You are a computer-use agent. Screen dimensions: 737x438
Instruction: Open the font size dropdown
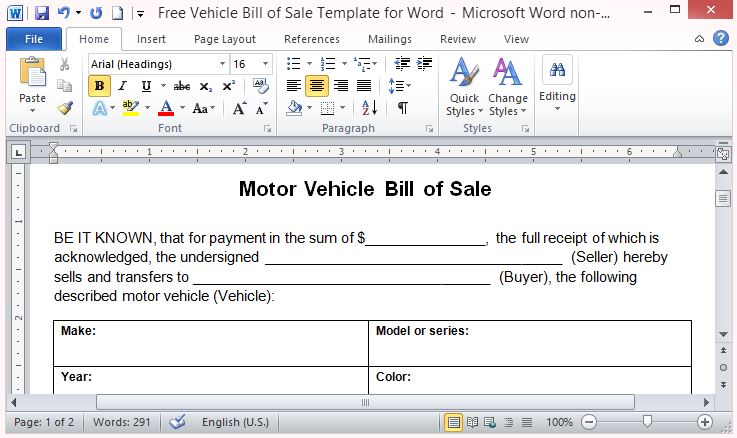tap(265, 64)
